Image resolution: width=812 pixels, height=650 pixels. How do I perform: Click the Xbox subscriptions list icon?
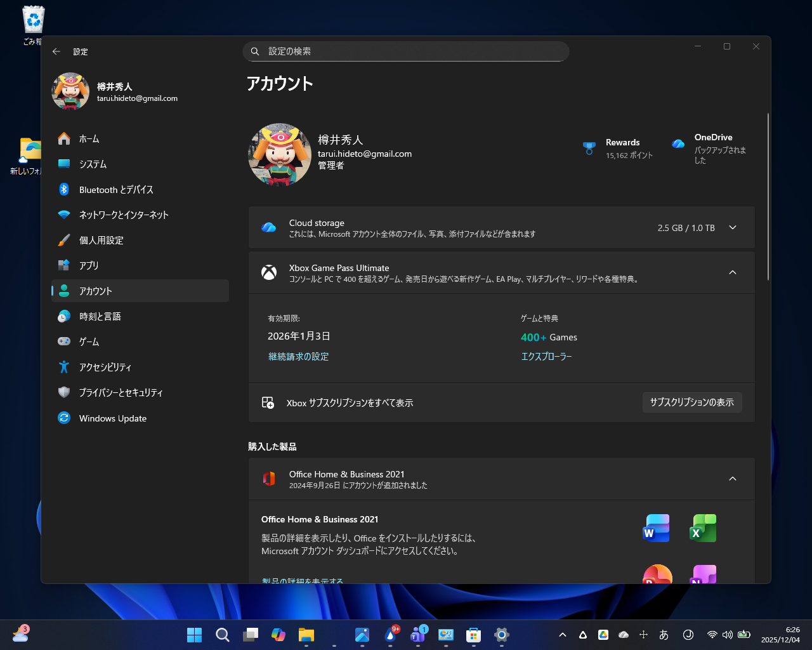click(268, 402)
